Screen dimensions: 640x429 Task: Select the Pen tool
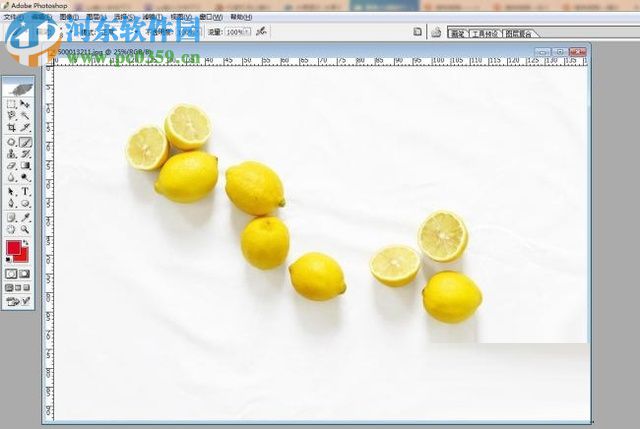(x=11, y=203)
